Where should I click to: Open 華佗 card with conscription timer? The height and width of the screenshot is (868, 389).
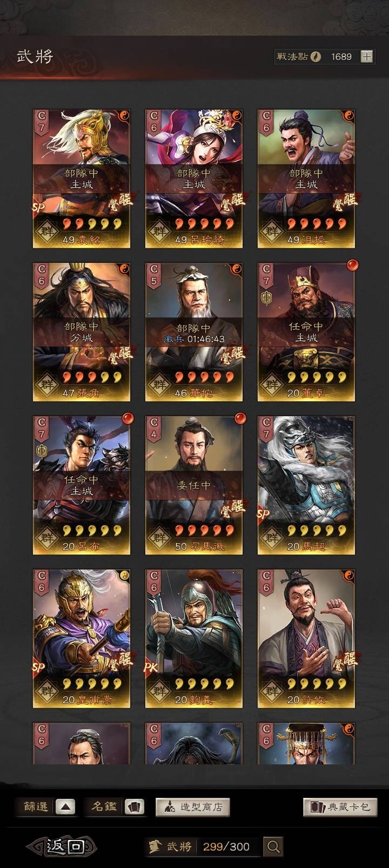click(194, 332)
